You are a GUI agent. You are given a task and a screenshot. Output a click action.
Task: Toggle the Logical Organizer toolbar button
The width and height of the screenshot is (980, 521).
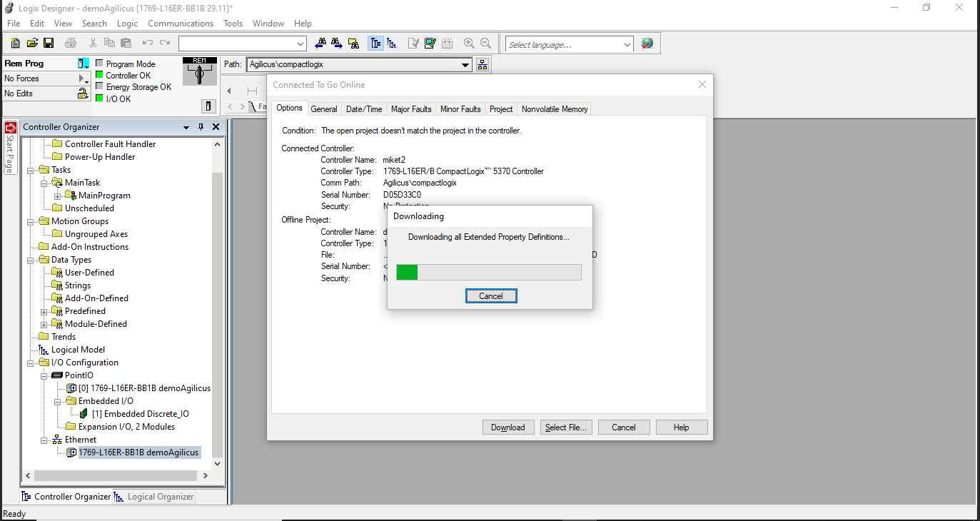[392, 44]
